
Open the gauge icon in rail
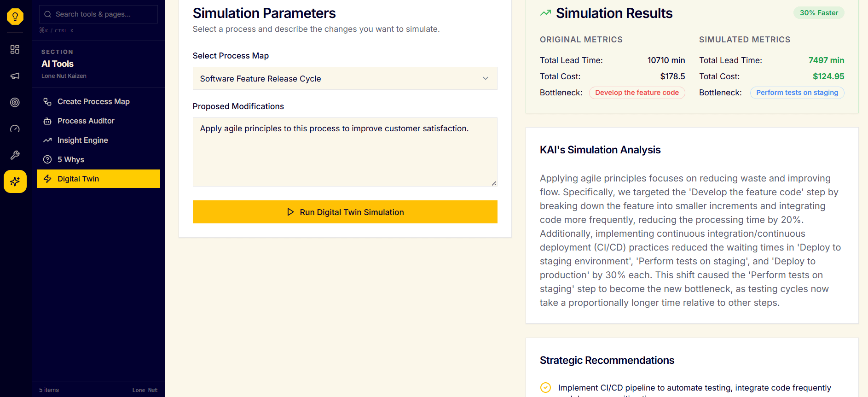tap(15, 128)
